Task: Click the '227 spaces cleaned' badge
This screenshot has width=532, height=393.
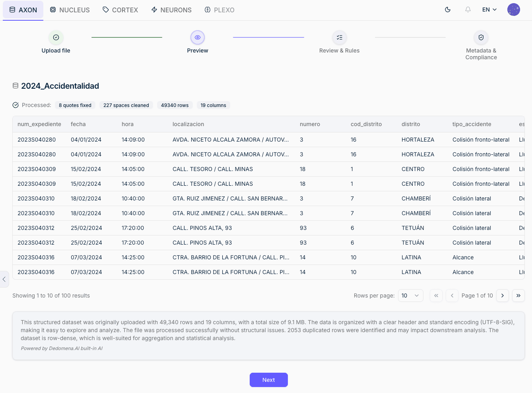Action: click(x=126, y=105)
